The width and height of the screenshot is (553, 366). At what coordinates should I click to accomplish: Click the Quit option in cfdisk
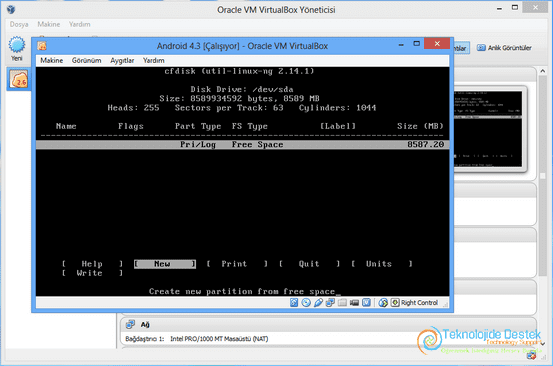click(309, 264)
